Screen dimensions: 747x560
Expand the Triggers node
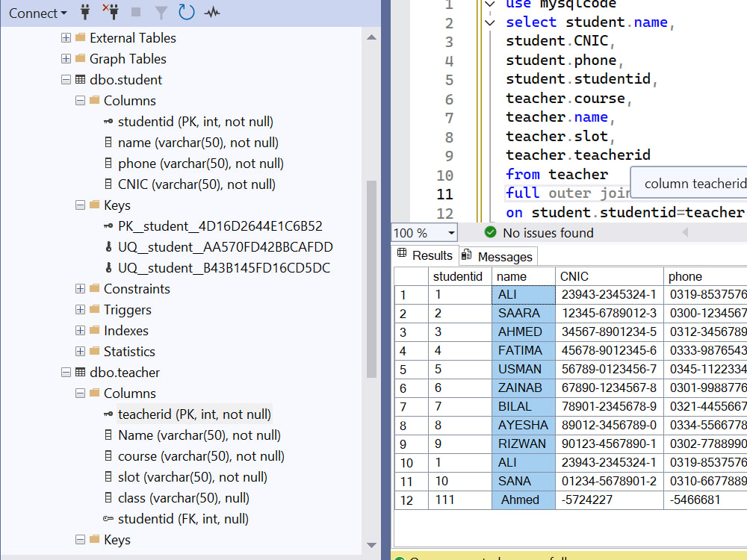coord(81,310)
